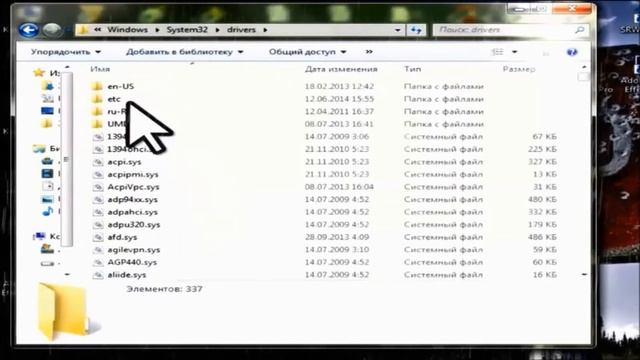Show hidden toolbar commands chevron
This screenshot has width=640, height=360.
click(x=369, y=52)
